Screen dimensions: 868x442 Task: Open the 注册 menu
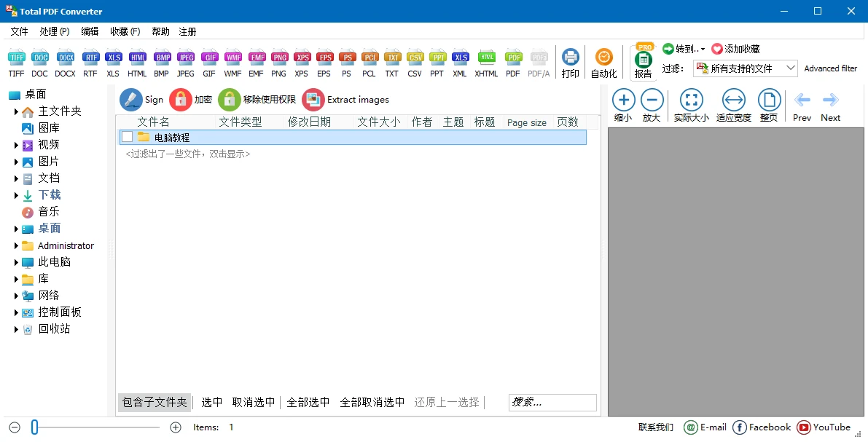tap(187, 31)
